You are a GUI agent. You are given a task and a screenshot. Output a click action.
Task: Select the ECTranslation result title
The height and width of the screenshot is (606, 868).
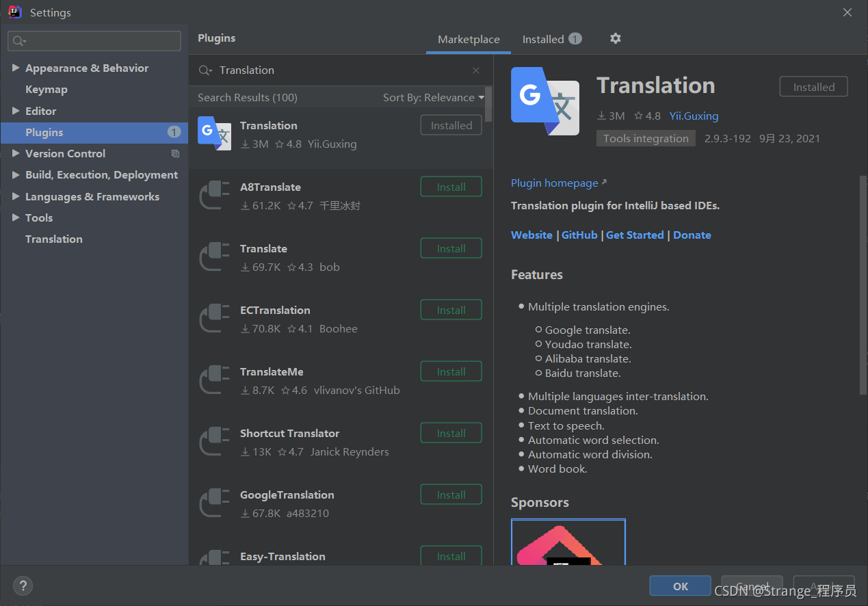275,311
